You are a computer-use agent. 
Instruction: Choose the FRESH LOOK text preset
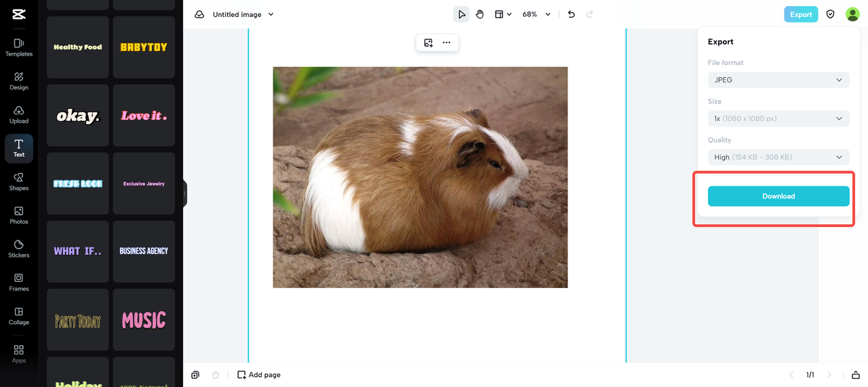click(78, 184)
